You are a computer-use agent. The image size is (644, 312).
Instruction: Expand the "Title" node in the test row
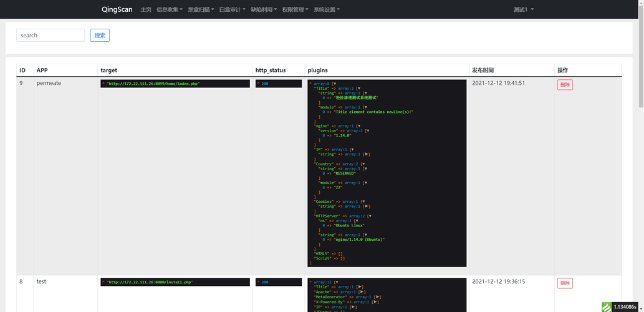[360, 287]
